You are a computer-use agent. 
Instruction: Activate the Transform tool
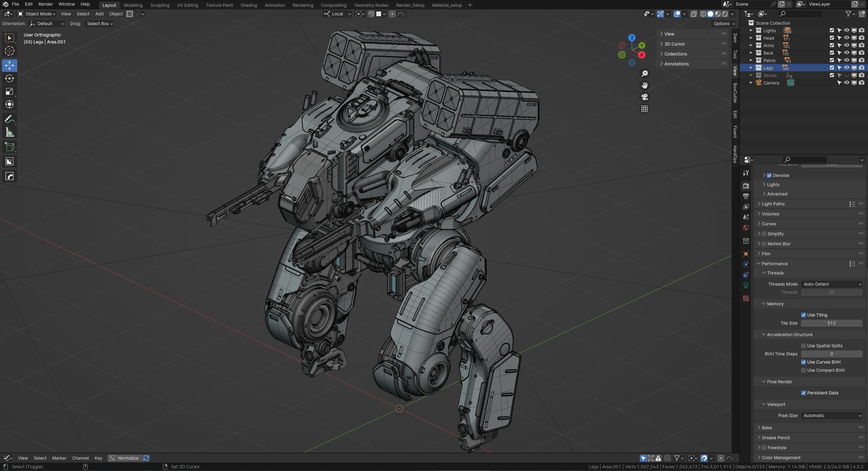pyautogui.click(x=10, y=104)
